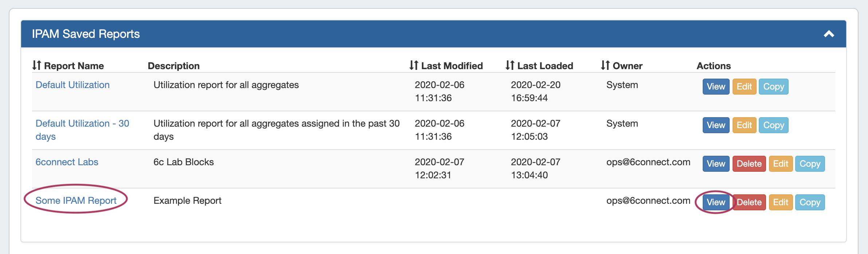Open Default Utilization - 30 days link
Screen dimensions: 868x254
[x=82, y=124]
